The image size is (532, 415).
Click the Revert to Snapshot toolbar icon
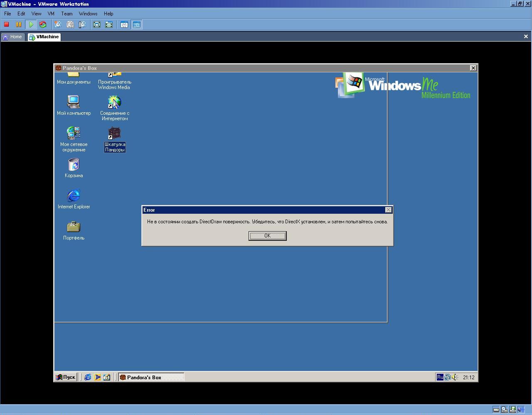70,25
